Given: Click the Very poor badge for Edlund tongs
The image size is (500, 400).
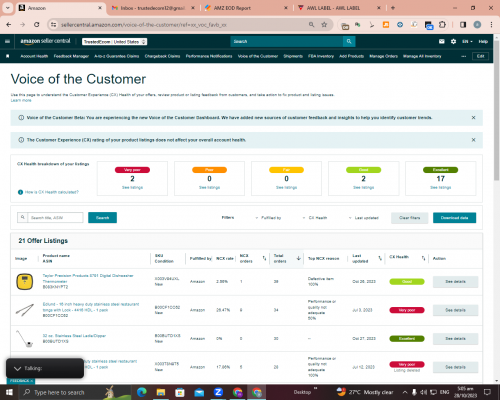Looking at the screenshot, I should pos(407,310).
